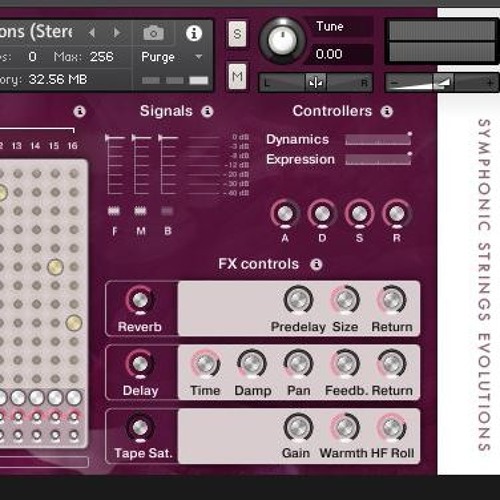Mute the instrument with the M button

click(x=237, y=77)
